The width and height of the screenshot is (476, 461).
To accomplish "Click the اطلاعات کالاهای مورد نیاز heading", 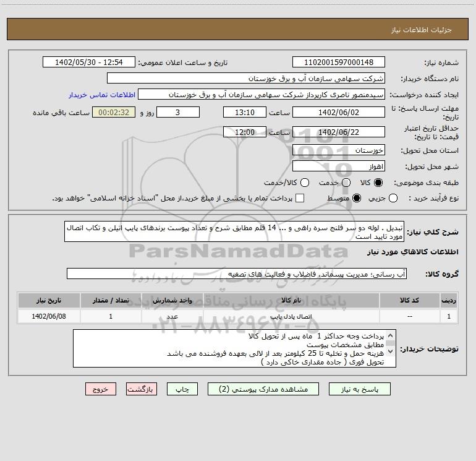I will click(x=412, y=252).
